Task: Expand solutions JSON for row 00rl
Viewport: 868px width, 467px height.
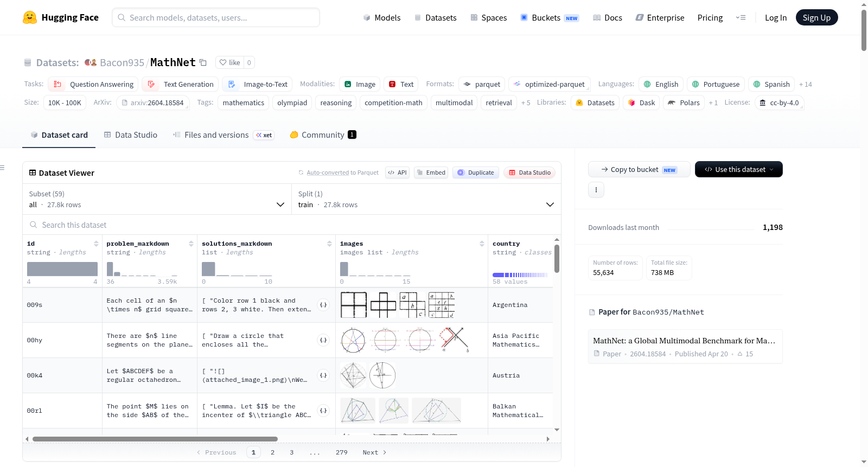Action: pos(323,411)
